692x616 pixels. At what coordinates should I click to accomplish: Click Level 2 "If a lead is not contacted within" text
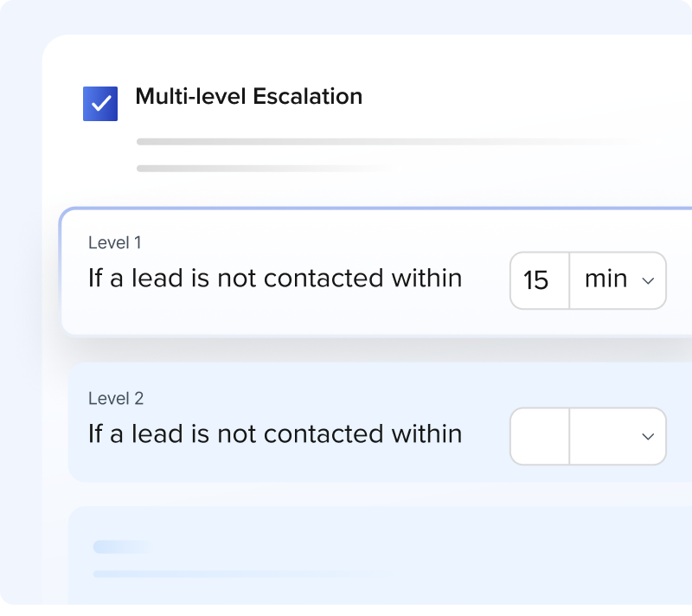tap(275, 434)
